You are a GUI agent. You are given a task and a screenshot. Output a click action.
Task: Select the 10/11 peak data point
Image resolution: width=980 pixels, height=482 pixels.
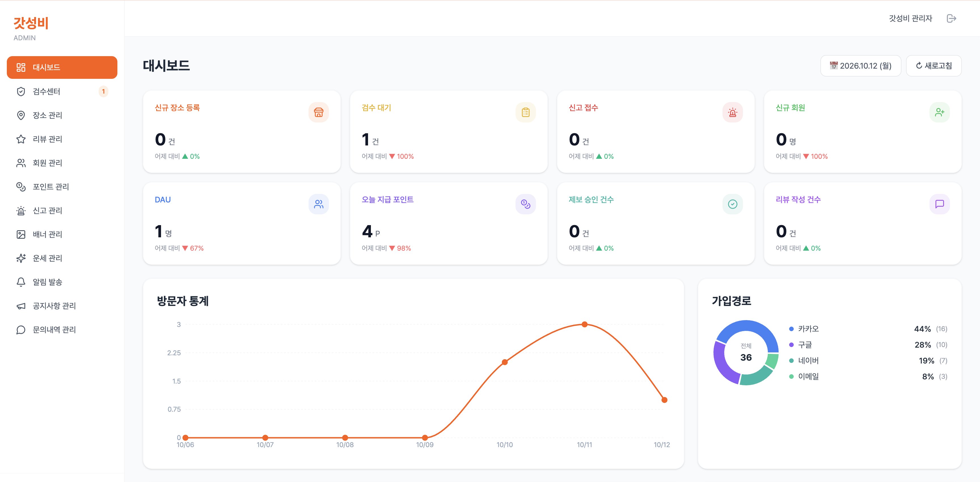[x=584, y=325]
